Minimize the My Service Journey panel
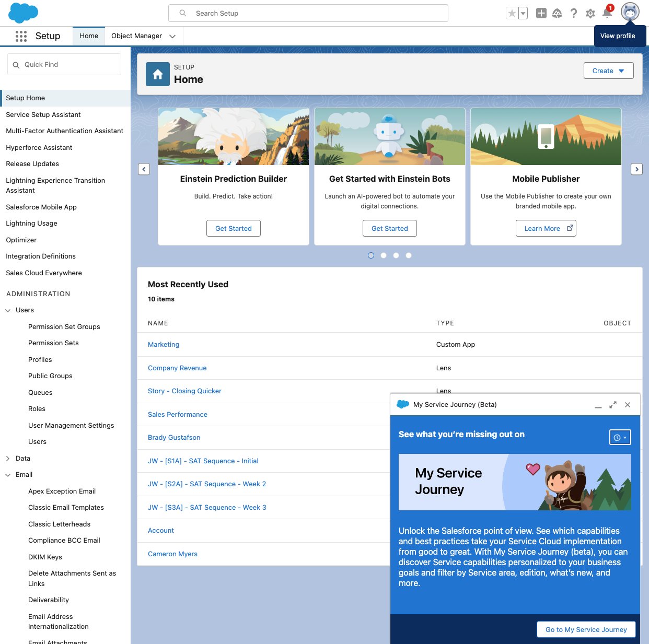The height and width of the screenshot is (644, 649). (x=598, y=405)
